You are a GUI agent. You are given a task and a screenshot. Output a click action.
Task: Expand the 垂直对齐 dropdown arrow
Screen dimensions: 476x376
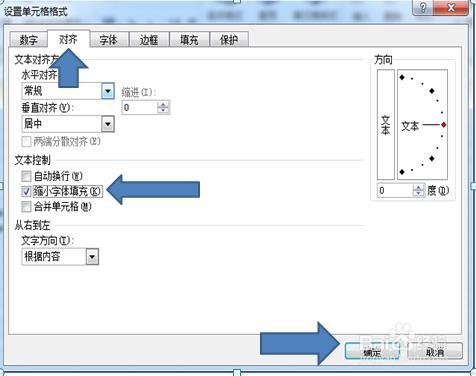[x=108, y=124]
